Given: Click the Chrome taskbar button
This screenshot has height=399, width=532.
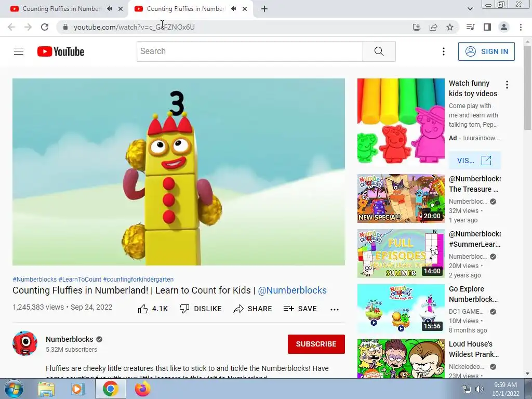Looking at the screenshot, I should coord(110,389).
